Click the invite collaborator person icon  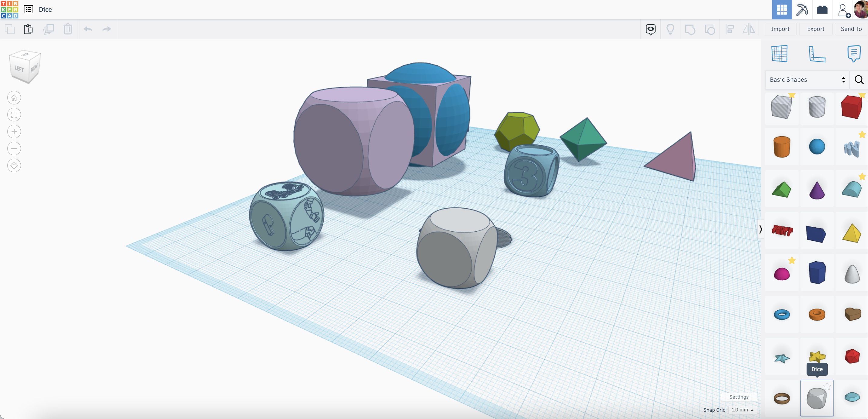844,10
